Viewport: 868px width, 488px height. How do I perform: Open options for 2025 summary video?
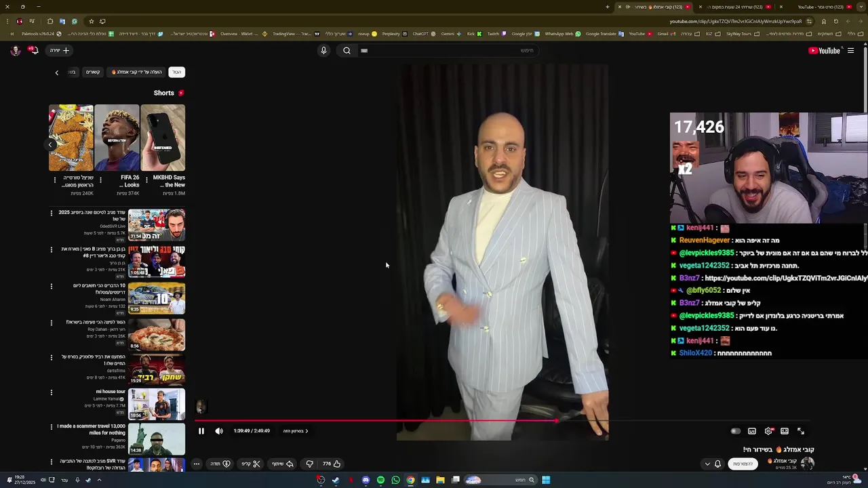52,213
